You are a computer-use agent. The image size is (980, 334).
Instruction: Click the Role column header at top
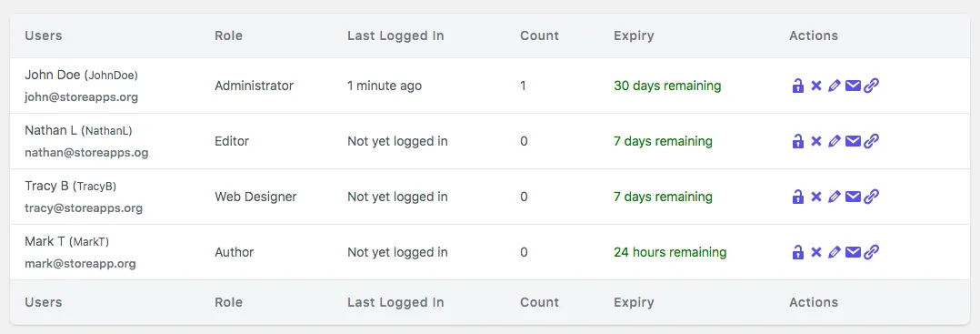[x=229, y=35]
